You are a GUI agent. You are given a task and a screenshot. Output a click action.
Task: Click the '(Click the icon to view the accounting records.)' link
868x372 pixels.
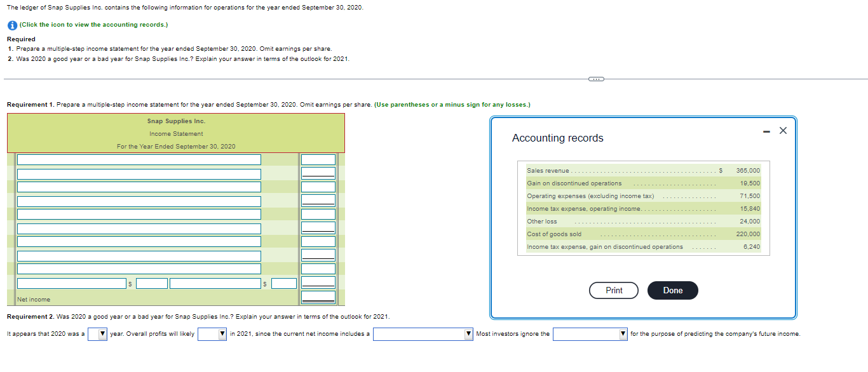point(94,25)
